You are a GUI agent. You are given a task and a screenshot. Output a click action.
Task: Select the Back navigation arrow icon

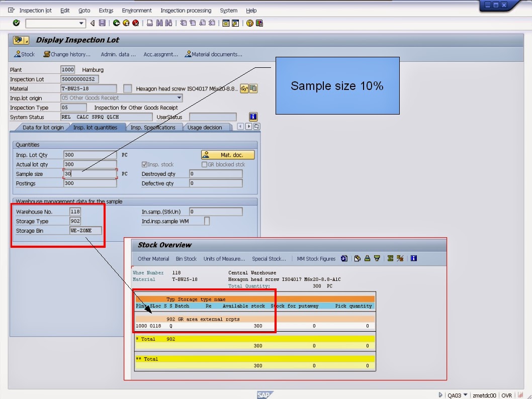92,22
